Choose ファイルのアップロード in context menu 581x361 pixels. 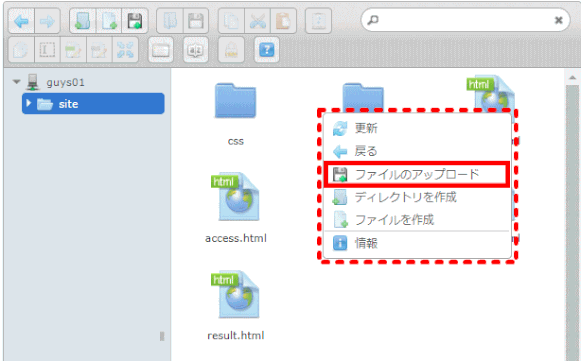point(417,174)
